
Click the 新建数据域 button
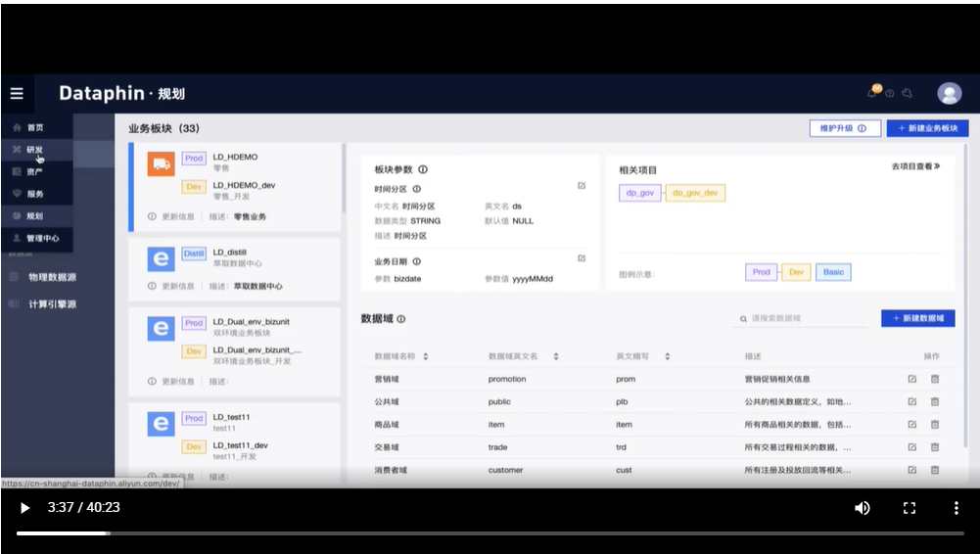[917, 318]
